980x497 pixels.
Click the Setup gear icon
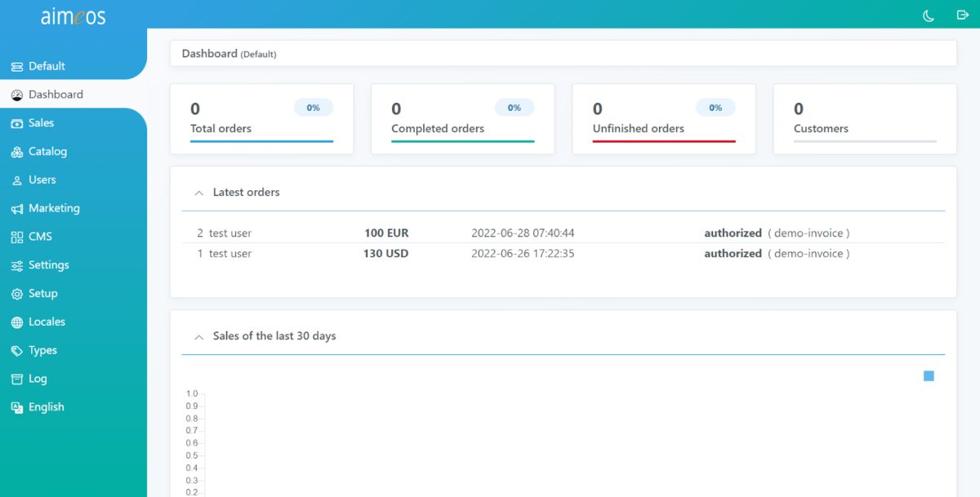pos(17,294)
